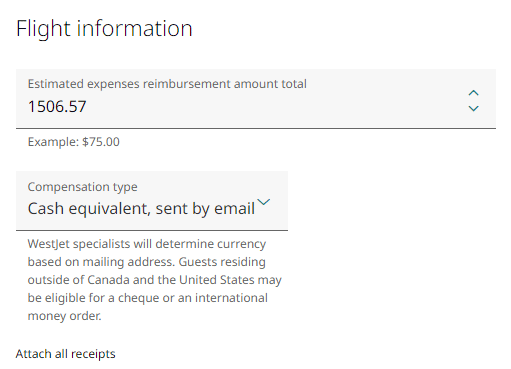The image size is (511, 369).
Task: Click the 'WestJet specialists will determine currency' note
Action: 147,244
